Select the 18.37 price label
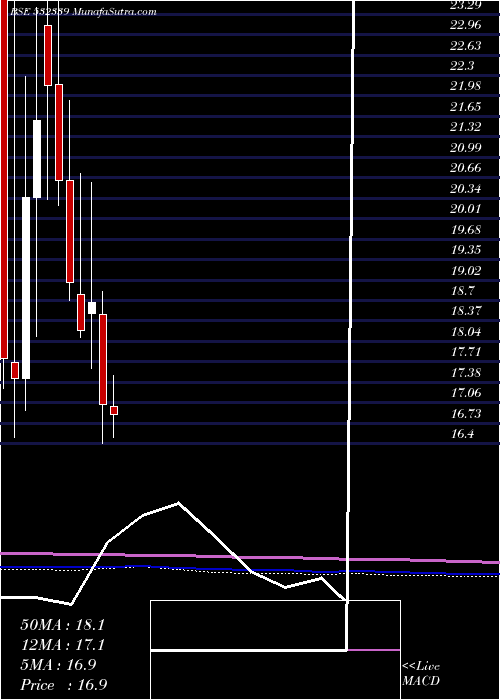 466,311
